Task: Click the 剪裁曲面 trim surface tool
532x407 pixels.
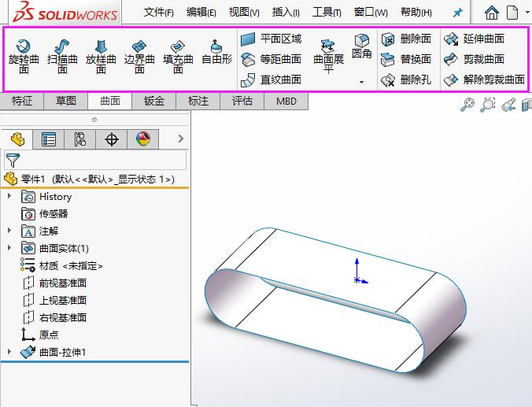Action: (474, 59)
